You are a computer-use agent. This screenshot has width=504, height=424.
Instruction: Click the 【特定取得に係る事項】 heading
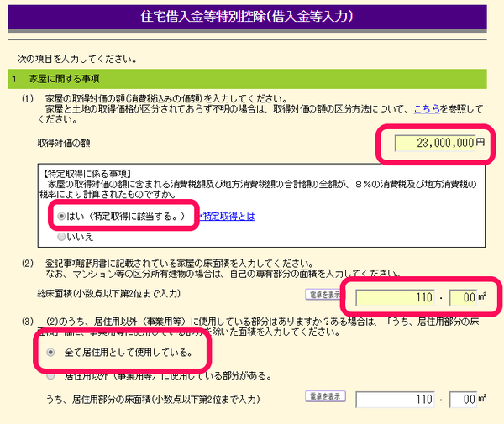pos(87,174)
